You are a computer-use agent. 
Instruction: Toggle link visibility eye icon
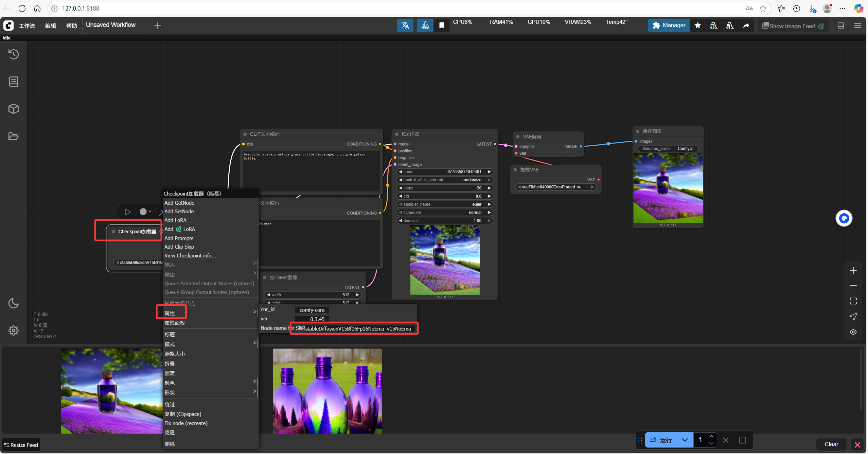[853, 332]
